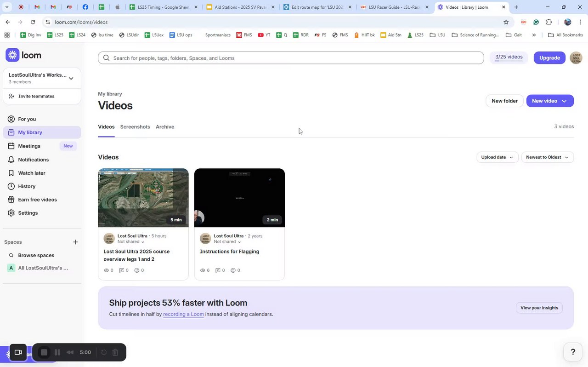Open the Lost Soul Ultra 2025 course overview thumbnail
588x367 pixels.
[x=143, y=198]
